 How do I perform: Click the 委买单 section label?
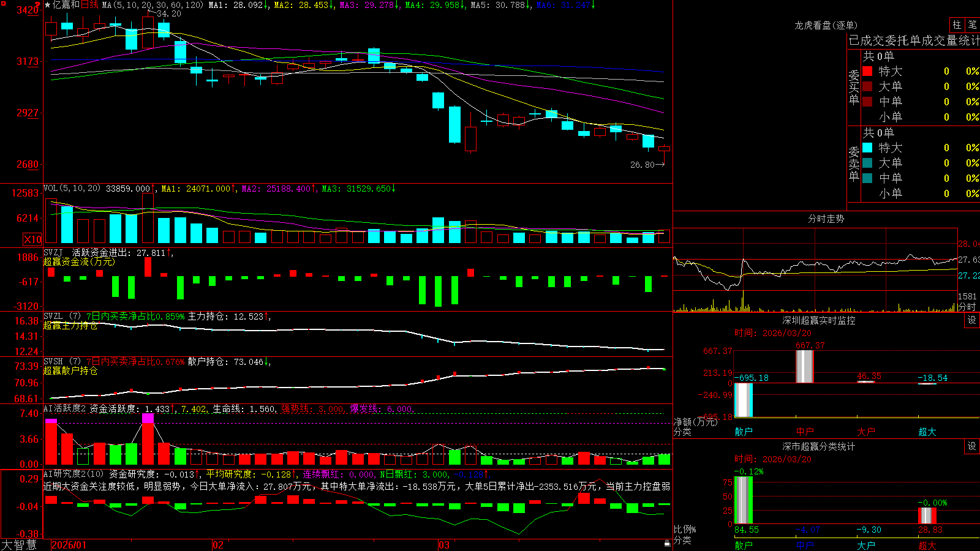coord(854,87)
